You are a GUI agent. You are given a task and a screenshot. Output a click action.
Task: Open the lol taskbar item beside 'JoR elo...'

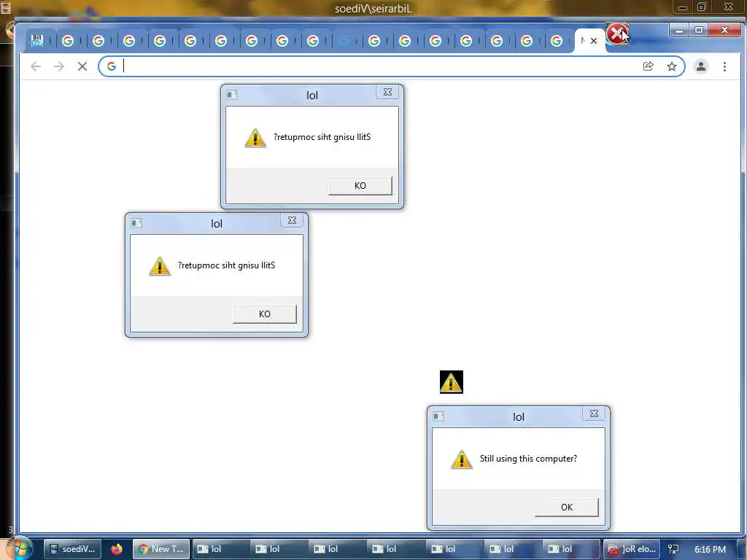572,549
